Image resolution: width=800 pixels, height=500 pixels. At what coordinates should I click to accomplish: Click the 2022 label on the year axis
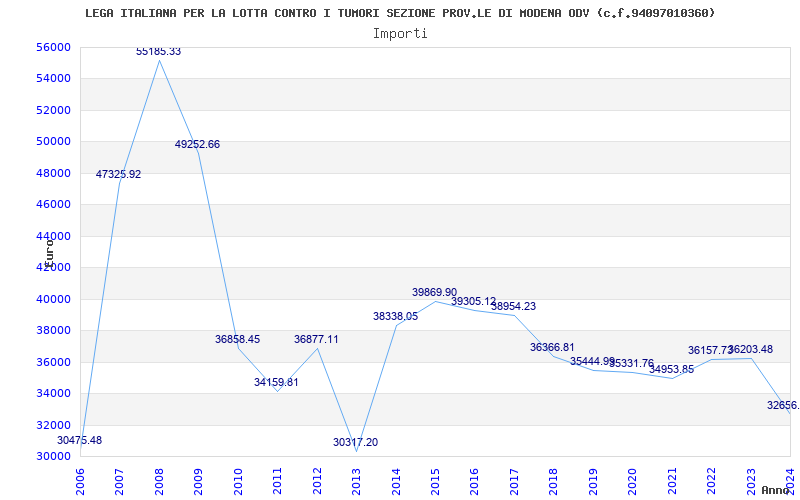pyautogui.click(x=711, y=482)
